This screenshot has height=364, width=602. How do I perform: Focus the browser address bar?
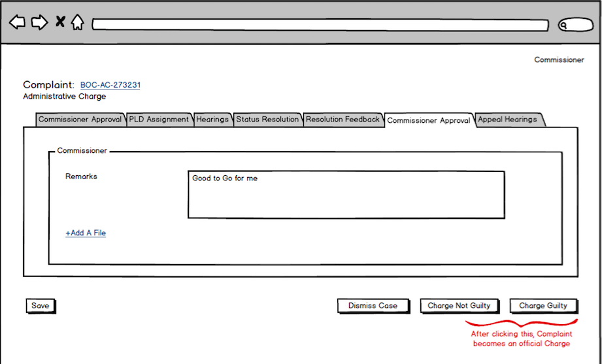[320, 25]
